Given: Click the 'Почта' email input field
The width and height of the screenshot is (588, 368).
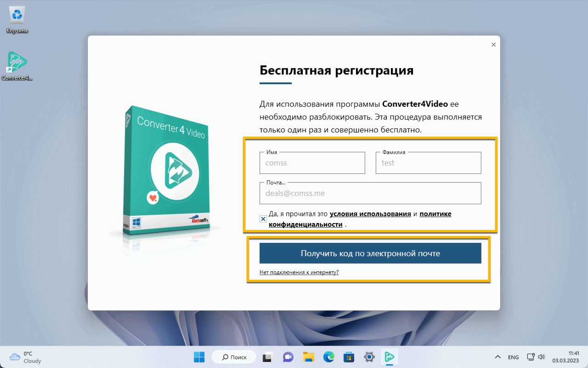Looking at the screenshot, I should [370, 193].
